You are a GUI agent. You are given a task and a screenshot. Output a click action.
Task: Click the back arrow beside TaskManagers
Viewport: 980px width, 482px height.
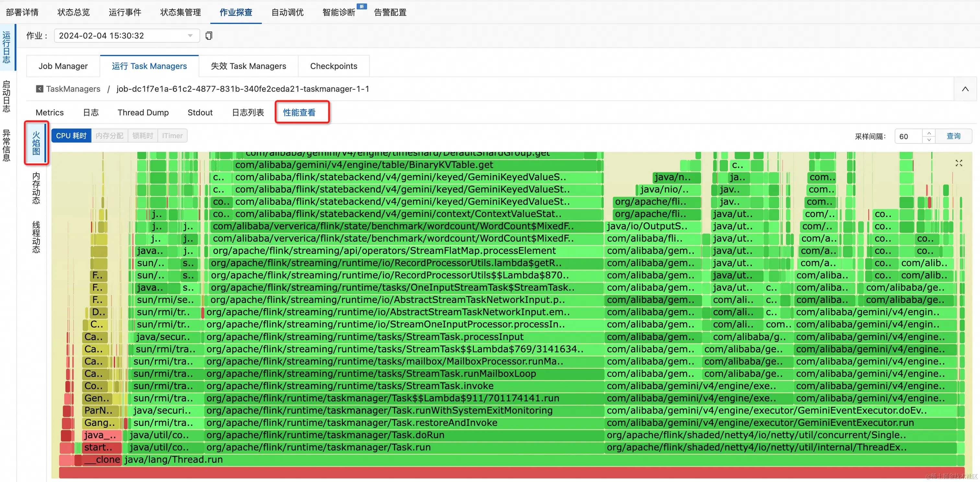(39, 89)
